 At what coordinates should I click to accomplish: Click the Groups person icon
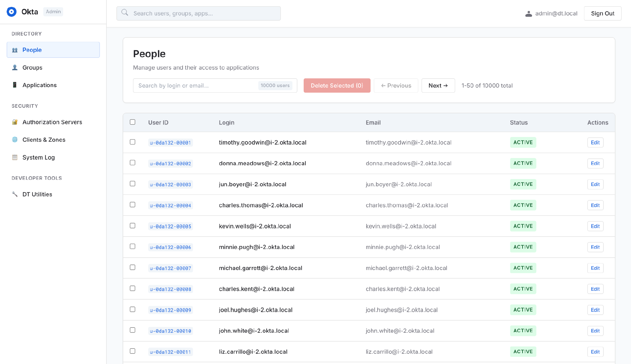(15, 67)
